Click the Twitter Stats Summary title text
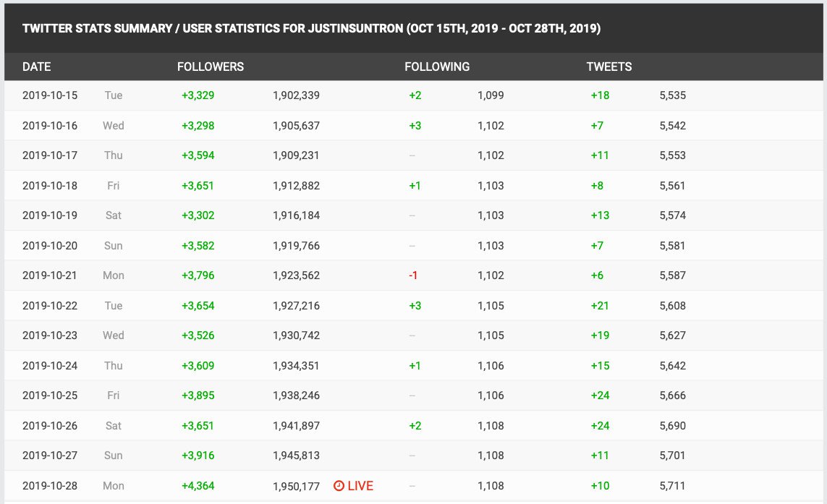 311,28
